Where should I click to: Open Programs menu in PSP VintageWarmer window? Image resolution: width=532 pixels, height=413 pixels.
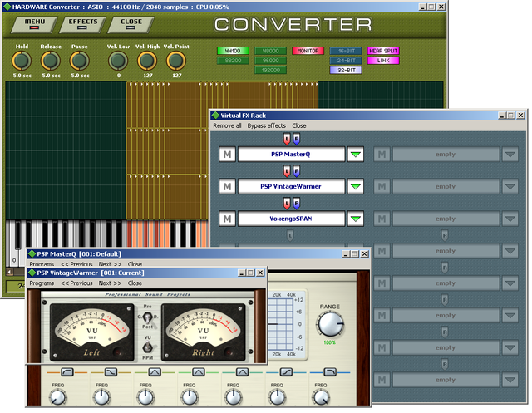coord(42,283)
